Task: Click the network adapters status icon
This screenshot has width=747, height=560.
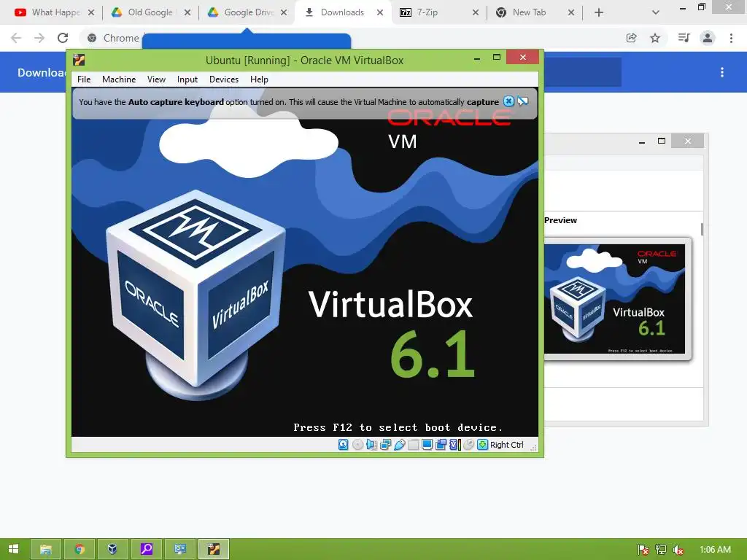Action: point(385,445)
